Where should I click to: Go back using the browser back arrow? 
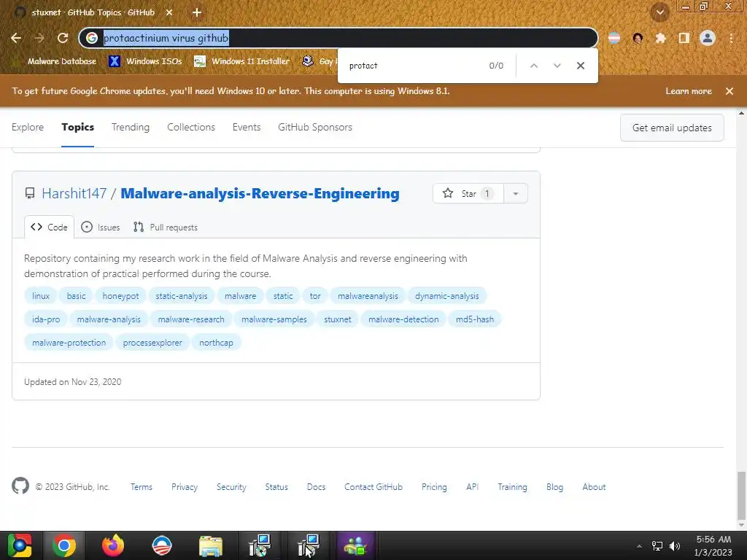[x=16, y=38]
